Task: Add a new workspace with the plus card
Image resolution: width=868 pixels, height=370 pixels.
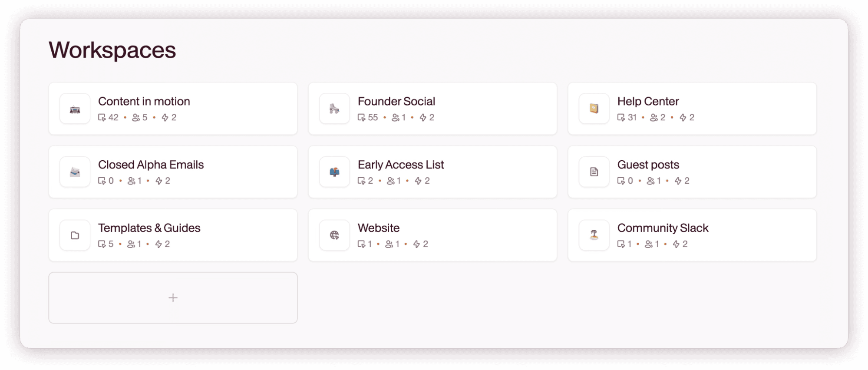Action: pyautogui.click(x=173, y=298)
